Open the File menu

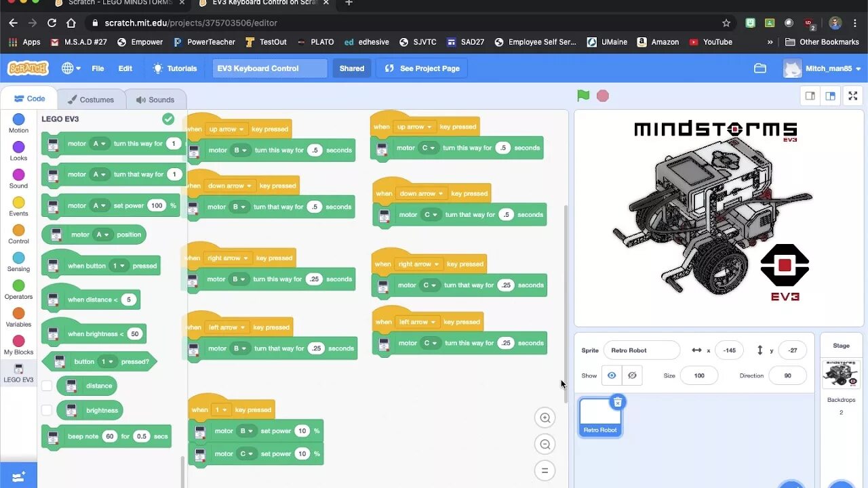[x=98, y=68]
